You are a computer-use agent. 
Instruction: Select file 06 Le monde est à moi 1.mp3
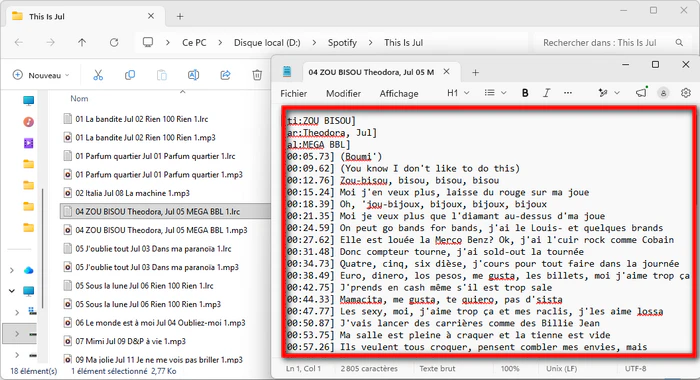(x=160, y=323)
